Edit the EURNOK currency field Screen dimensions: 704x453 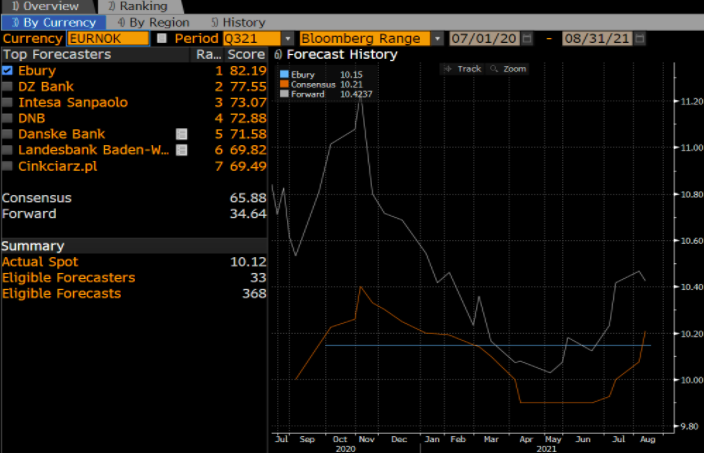point(108,38)
